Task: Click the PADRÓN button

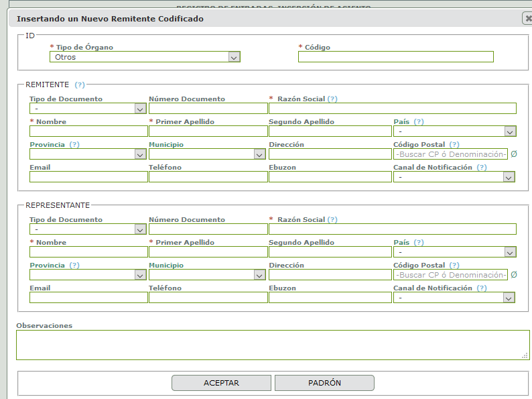Action: [324, 383]
